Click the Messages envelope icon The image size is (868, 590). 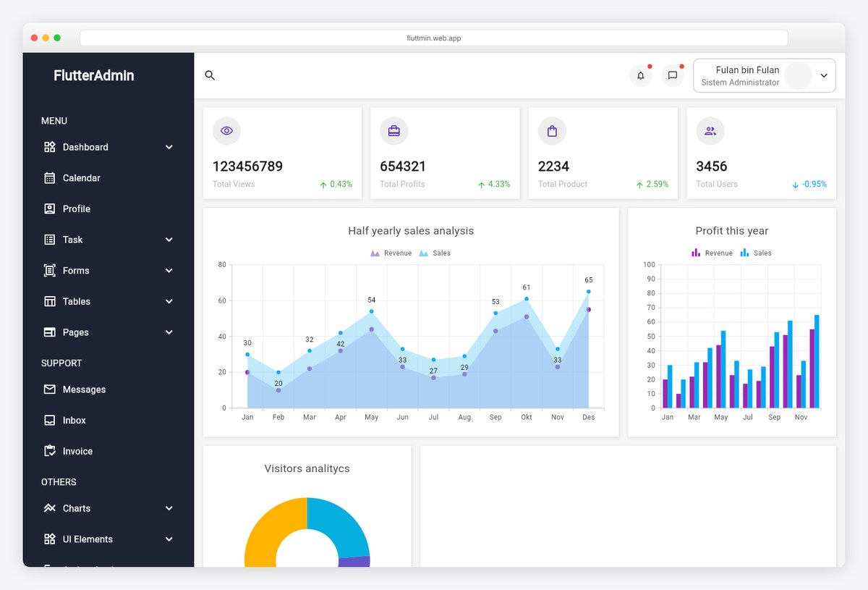50,389
